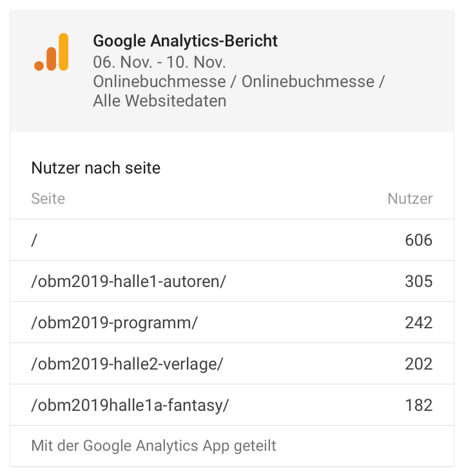Click the 202 users value
Image resolution: width=464 pixels, height=476 pixels.
[x=419, y=364]
